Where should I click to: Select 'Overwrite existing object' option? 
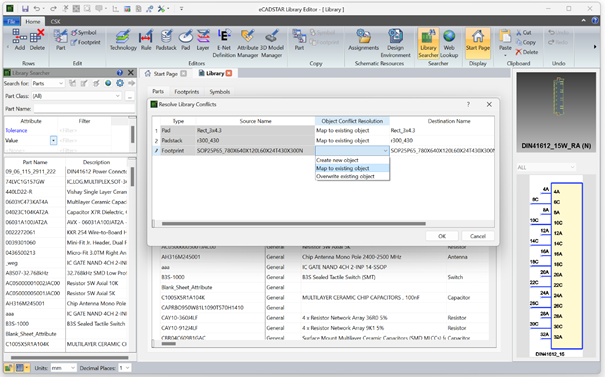[352, 176]
